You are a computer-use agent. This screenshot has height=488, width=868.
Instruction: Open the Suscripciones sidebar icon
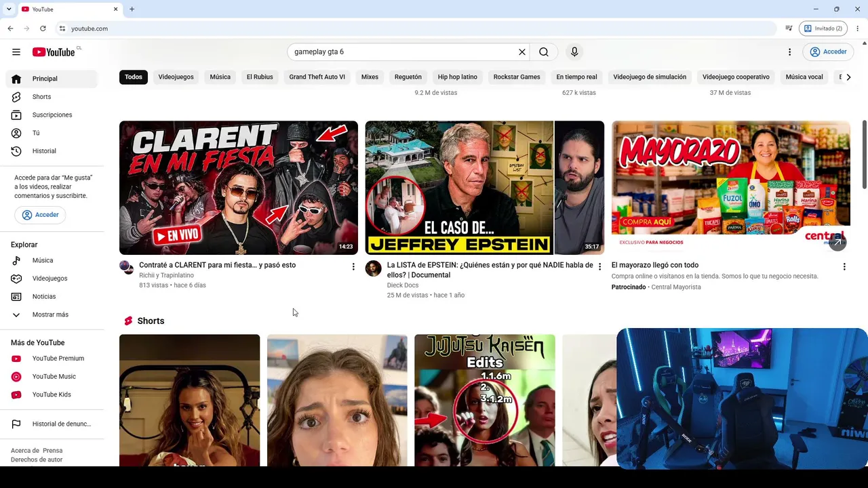[16, 115]
